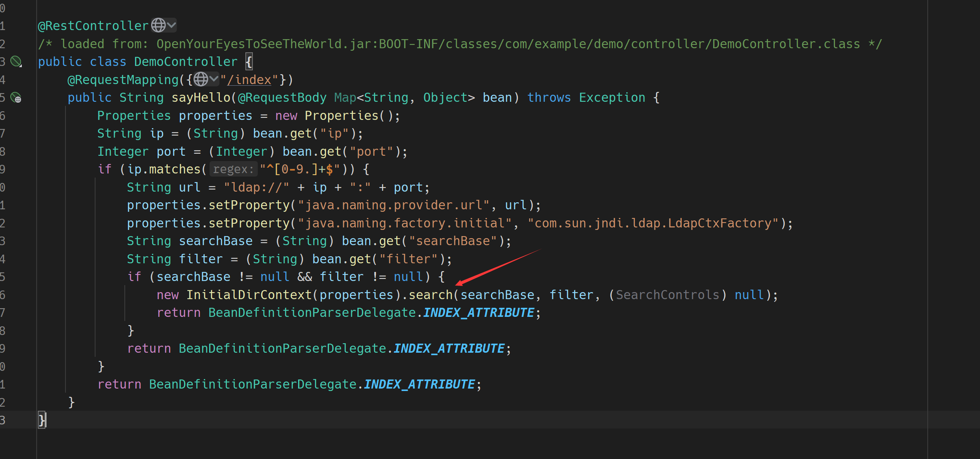
Task: Click the LdapCtxFactory string literal
Action: click(653, 223)
